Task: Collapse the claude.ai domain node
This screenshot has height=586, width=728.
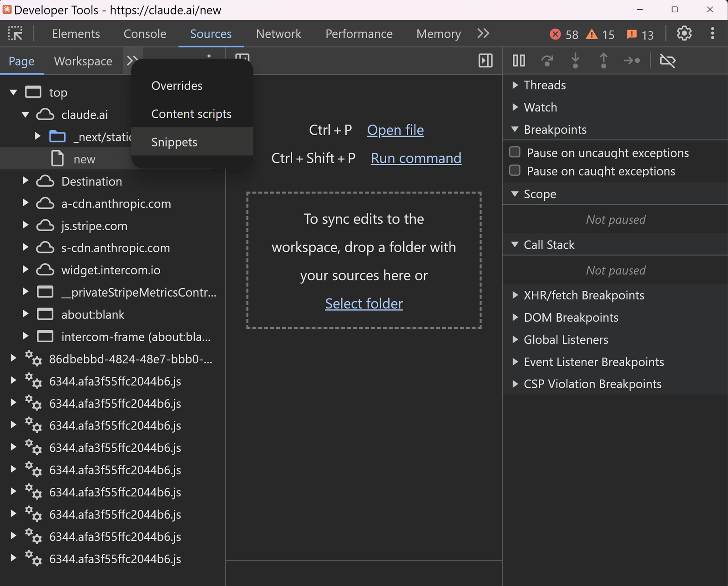Action: tap(25, 115)
